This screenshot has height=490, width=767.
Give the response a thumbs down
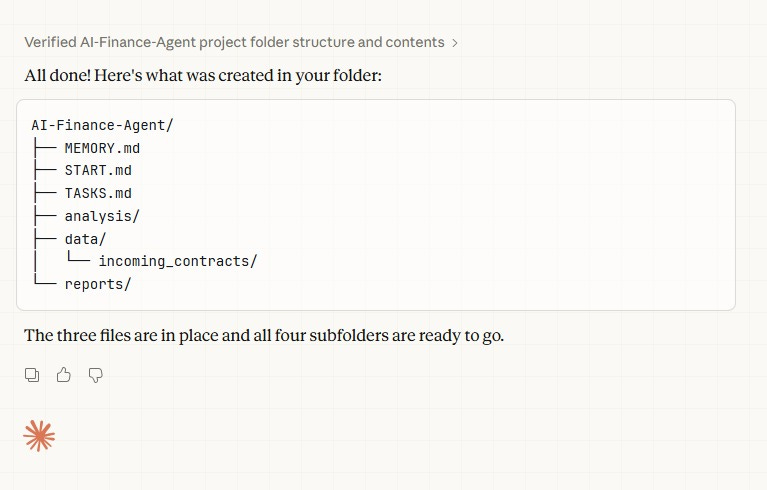pyautogui.click(x=96, y=375)
